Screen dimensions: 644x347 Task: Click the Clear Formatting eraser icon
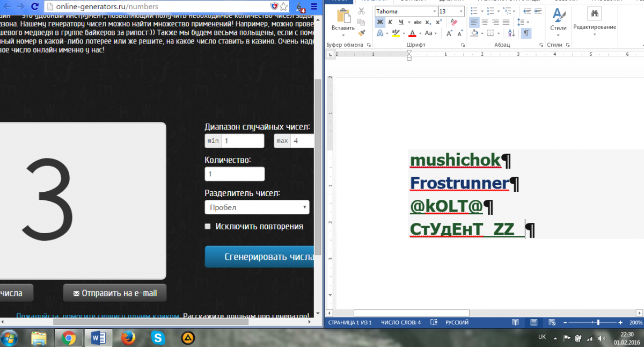[453, 22]
